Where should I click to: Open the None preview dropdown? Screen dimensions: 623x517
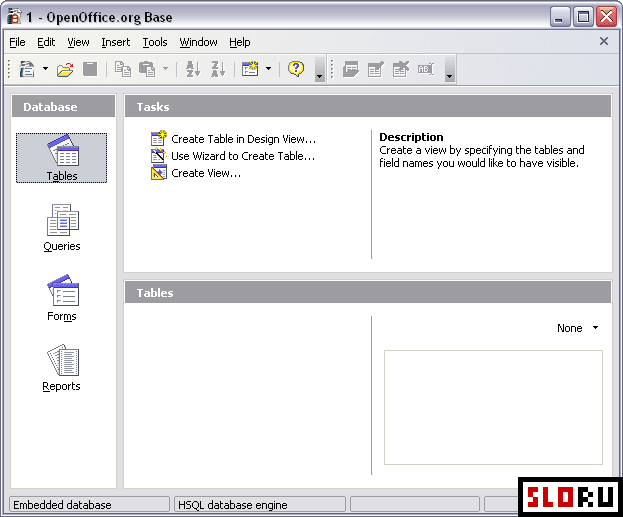578,328
